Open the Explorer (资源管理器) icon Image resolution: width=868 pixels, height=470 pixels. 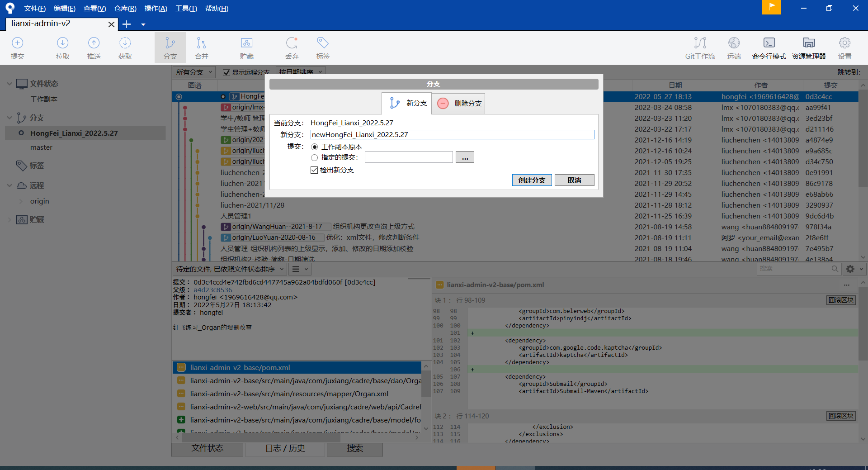pyautogui.click(x=809, y=48)
